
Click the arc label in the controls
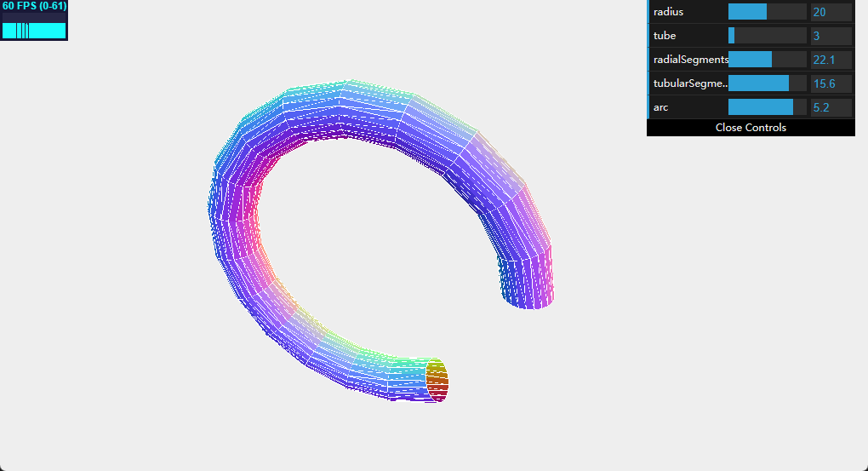(x=661, y=107)
